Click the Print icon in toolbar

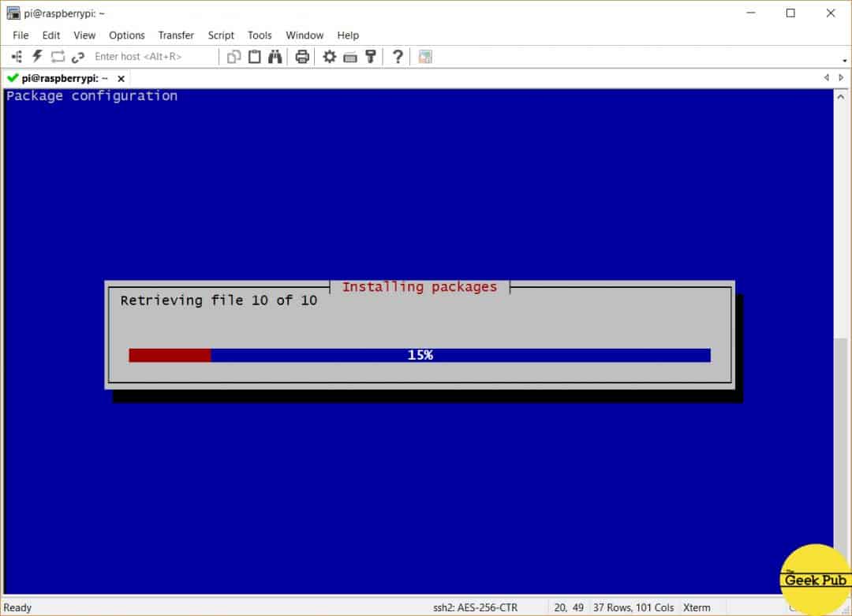(x=302, y=57)
